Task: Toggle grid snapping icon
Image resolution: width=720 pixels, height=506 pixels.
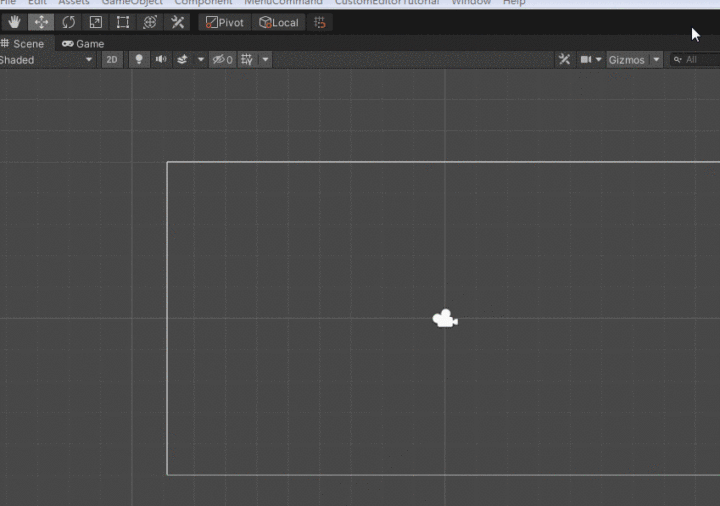Action: [x=320, y=22]
